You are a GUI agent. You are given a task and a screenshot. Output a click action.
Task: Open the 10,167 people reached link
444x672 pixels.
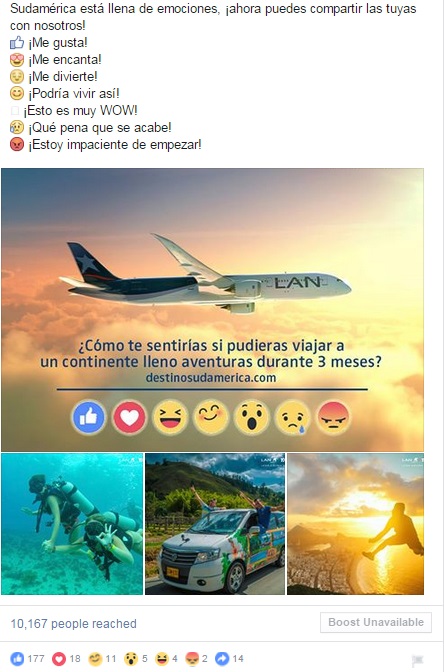(73, 624)
